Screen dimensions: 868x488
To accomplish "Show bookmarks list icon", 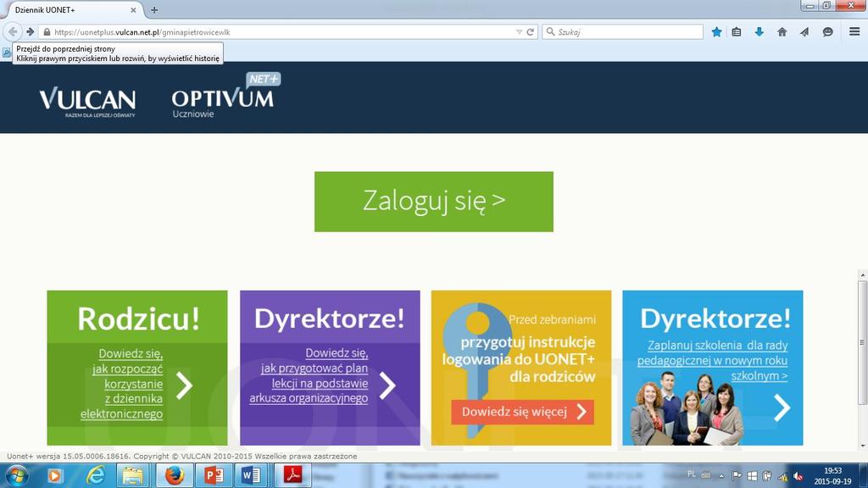I will coord(737,32).
